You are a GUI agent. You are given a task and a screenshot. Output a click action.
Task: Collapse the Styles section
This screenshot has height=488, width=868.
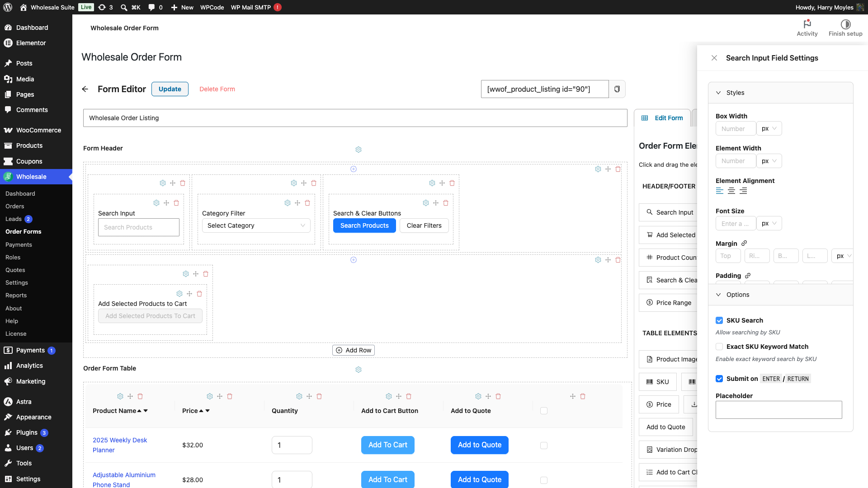[781, 93]
